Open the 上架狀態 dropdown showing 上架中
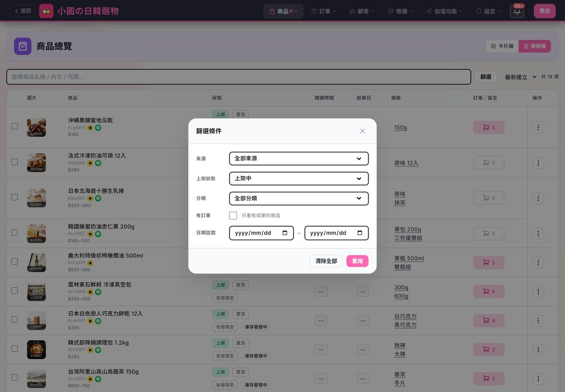 pyautogui.click(x=299, y=179)
